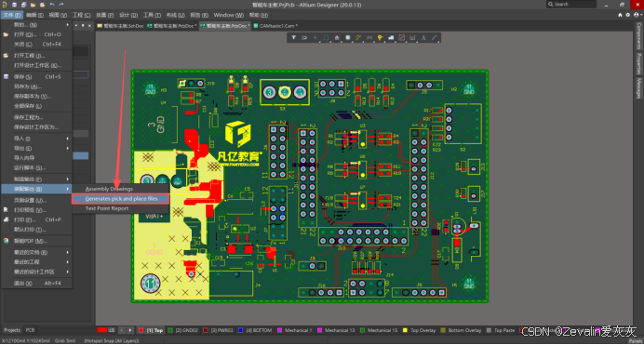The width and height of the screenshot is (644, 345).
Task: Open the Window (W) menu
Action: [x=228, y=15]
